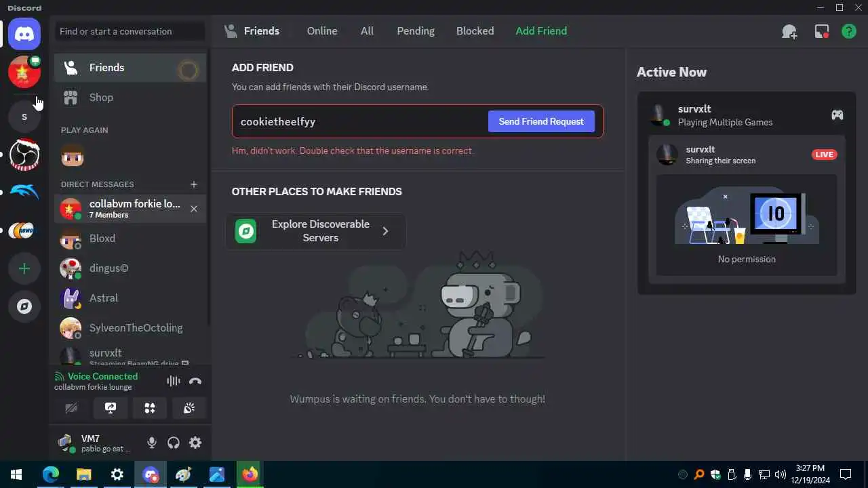Close the collabvm forkie lounge DM

[x=194, y=209]
